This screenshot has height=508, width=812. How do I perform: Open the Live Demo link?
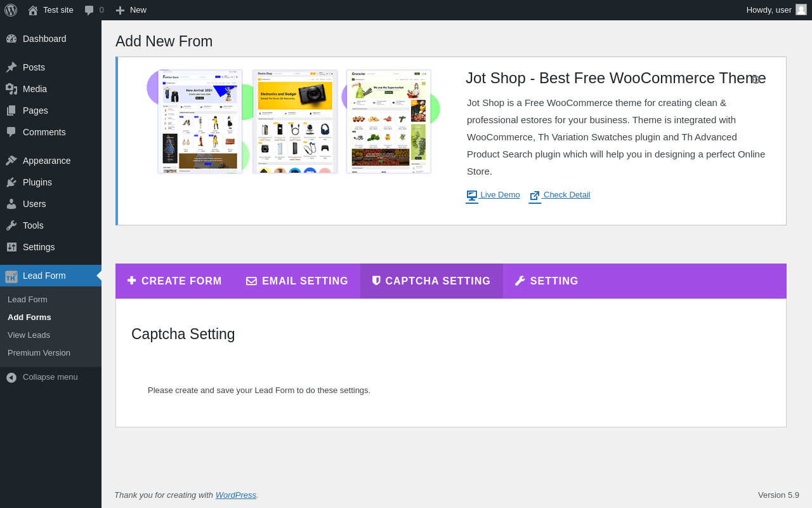point(493,195)
